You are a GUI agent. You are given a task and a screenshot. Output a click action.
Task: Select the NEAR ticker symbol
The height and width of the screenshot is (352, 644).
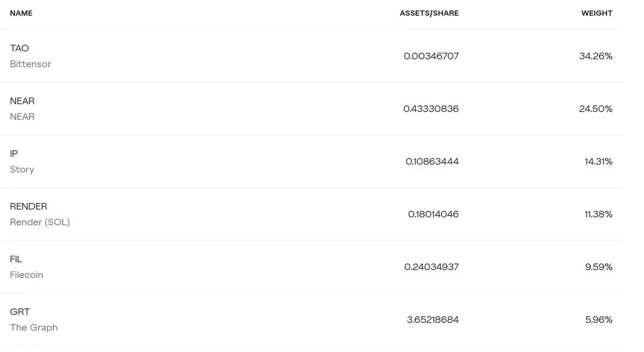click(22, 101)
